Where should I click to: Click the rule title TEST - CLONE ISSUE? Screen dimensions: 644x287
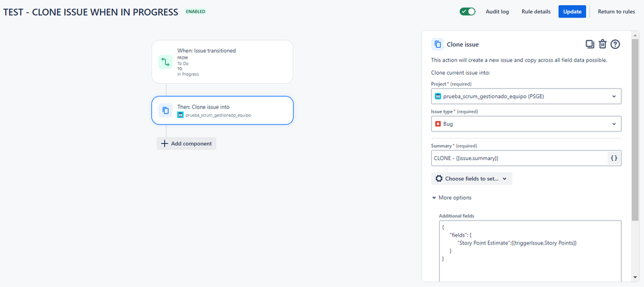click(x=91, y=12)
